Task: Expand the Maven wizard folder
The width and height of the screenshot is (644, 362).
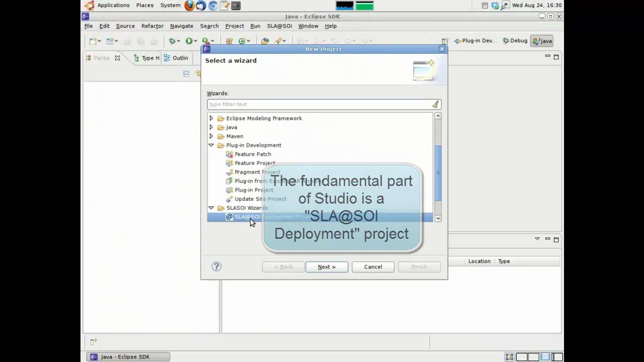Action: [211, 136]
